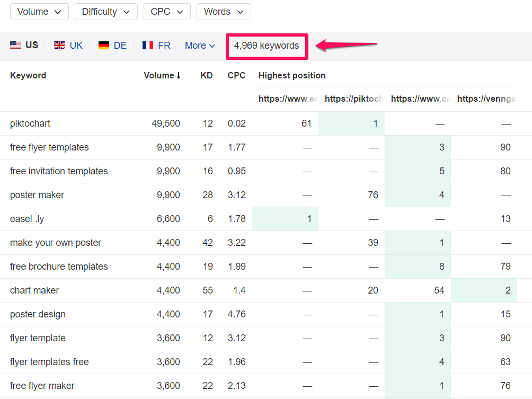Screen dimensions: 532x399
Task: Click KD 6 in easel .ly row
Action: 210,219
